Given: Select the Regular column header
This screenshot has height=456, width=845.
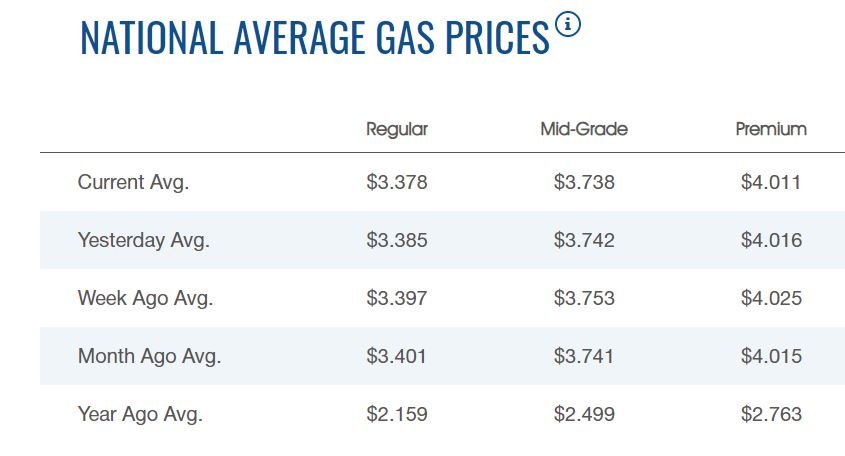Looking at the screenshot, I should (x=397, y=129).
